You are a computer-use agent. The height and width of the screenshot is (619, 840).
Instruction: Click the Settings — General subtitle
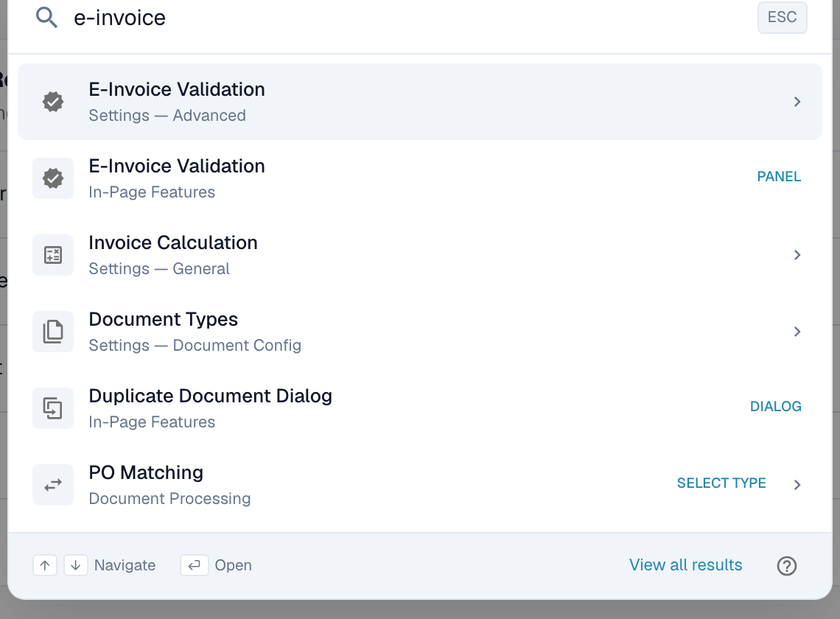(x=159, y=269)
